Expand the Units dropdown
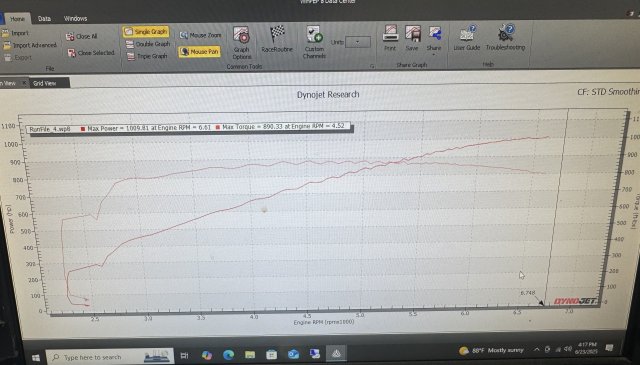 358,42
